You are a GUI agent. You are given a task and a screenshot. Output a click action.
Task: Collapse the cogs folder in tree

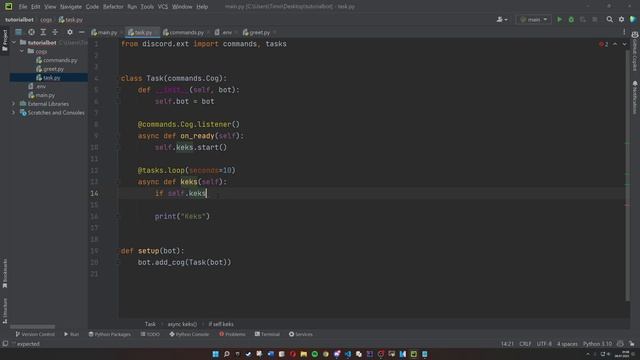click(x=22, y=51)
